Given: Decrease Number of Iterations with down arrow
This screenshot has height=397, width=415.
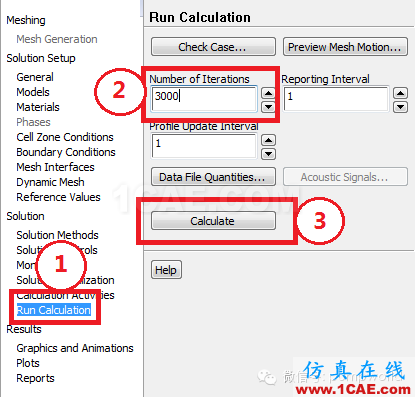Looking at the screenshot, I should pos(268,107).
